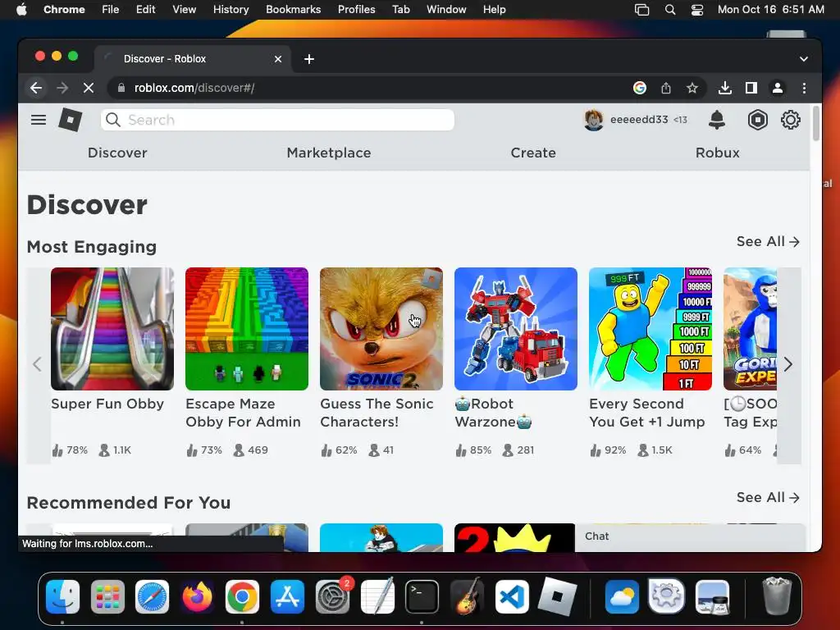Open Chrome three-dot menu
The height and width of the screenshot is (630, 840).
click(804, 88)
